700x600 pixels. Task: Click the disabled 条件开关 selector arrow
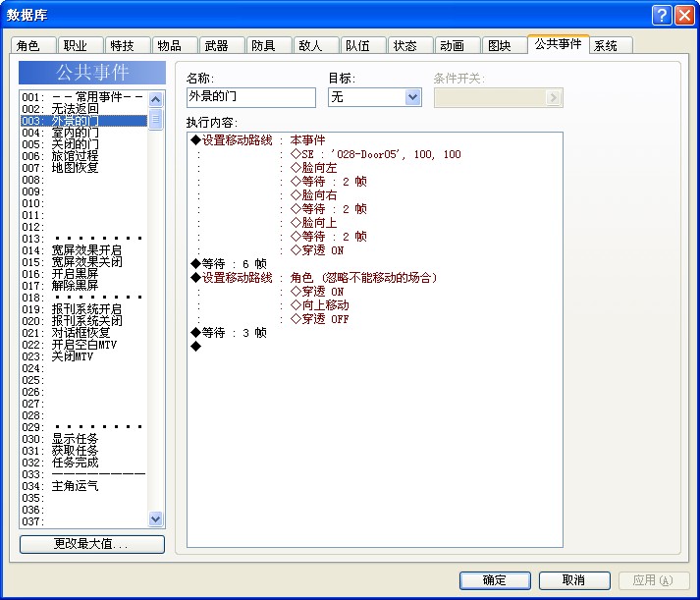[553, 97]
